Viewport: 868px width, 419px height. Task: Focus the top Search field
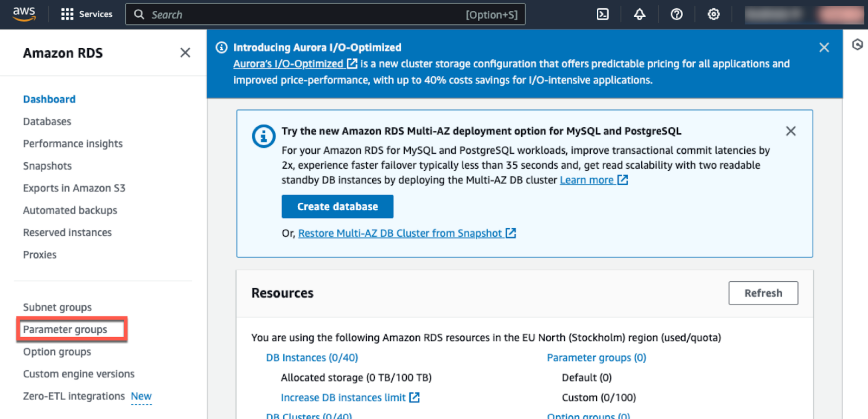(325, 14)
